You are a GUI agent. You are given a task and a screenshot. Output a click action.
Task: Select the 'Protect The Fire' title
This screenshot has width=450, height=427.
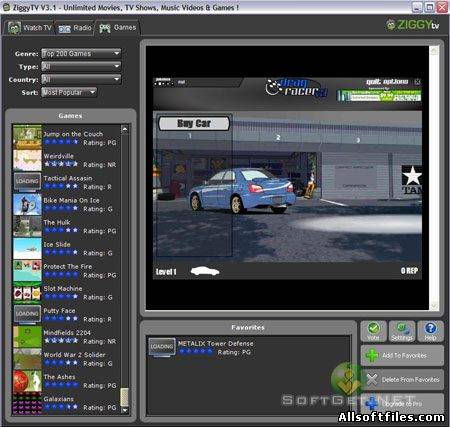pos(68,266)
